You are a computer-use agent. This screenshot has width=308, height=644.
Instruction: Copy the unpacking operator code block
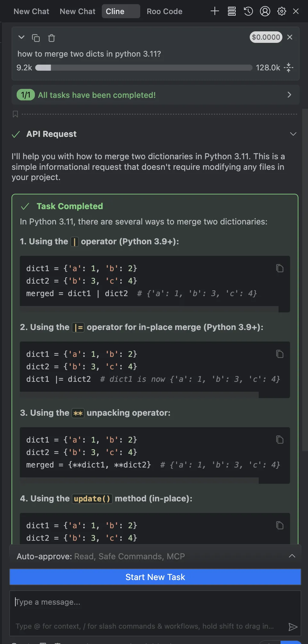pos(280,440)
